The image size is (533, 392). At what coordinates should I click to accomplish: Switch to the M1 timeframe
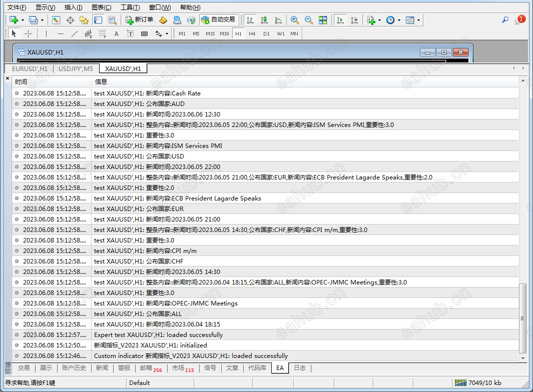click(x=182, y=33)
